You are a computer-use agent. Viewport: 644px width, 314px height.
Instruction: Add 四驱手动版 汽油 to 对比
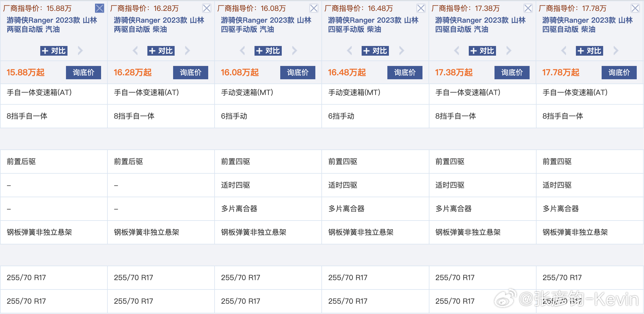[268, 51]
